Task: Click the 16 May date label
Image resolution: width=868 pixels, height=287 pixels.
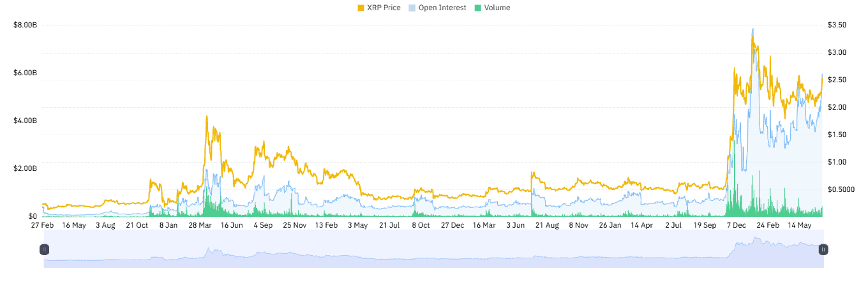Action: [x=74, y=225]
